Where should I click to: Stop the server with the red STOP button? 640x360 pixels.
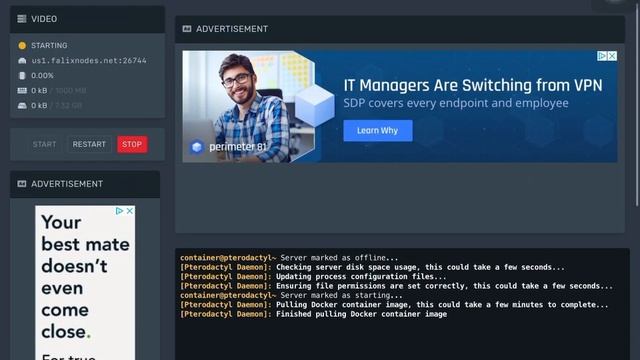tap(132, 144)
